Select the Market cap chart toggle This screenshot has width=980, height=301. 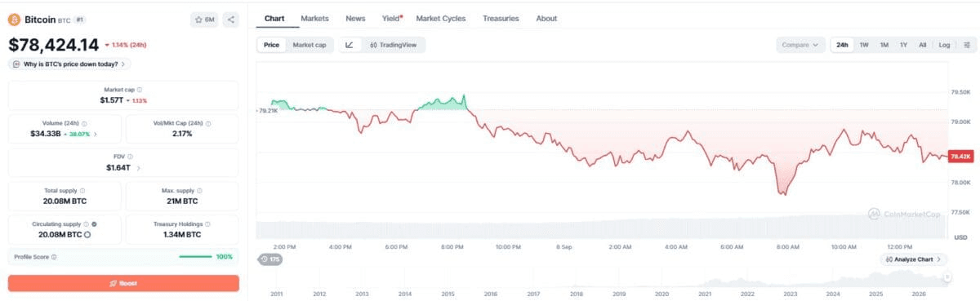[x=310, y=45]
